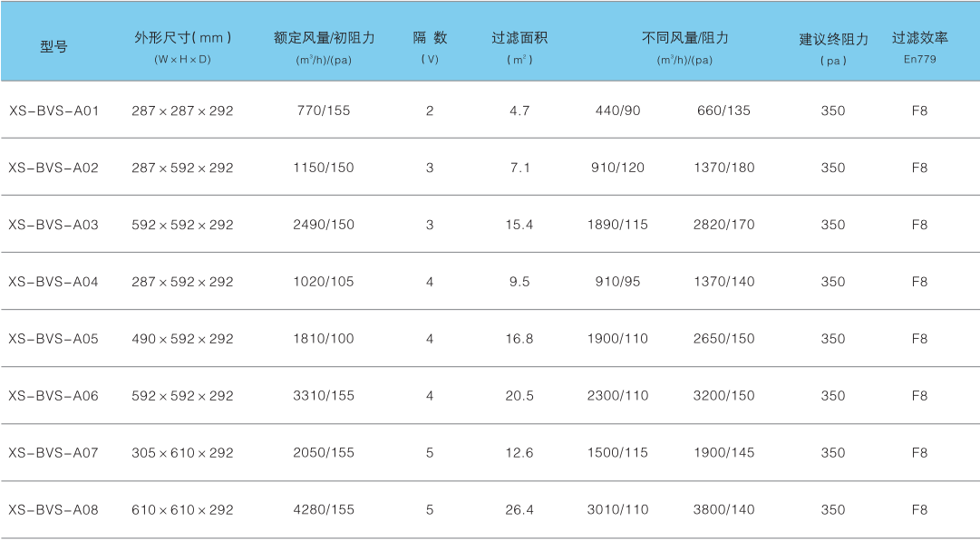Click the rated airflow value 2490/150
980x540 pixels.
coord(324,225)
